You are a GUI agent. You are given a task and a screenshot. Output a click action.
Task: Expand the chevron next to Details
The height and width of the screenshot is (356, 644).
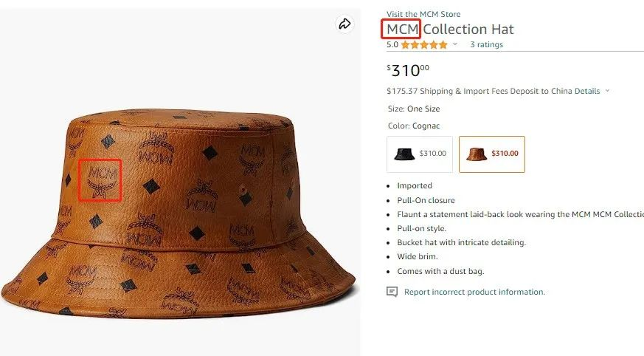pos(607,92)
